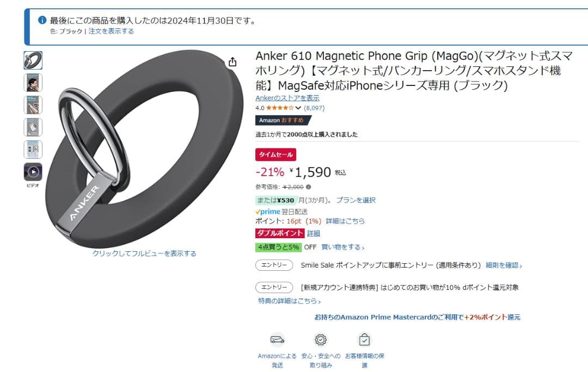Viewport: 588px width, 372px height.
Task: Expand the rating breakdown chevron
Action: click(x=298, y=108)
